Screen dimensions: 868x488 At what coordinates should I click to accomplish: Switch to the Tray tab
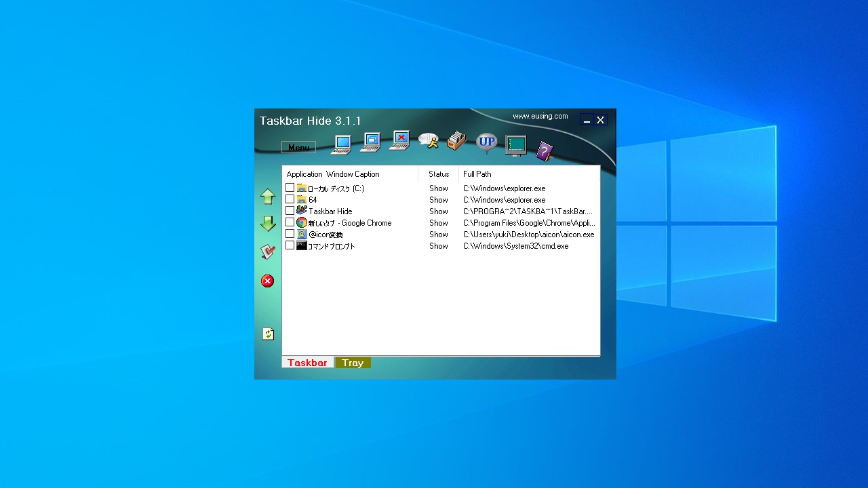(x=353, y=363)
